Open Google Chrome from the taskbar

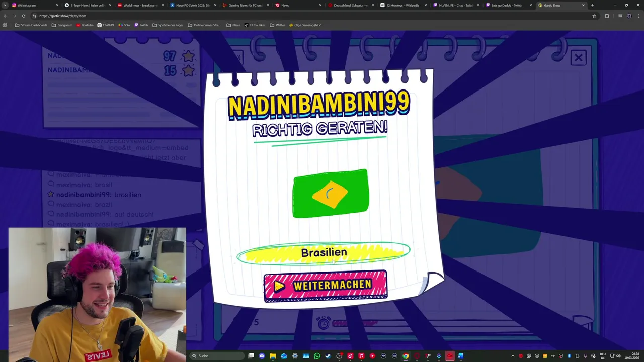pyautogui.click(x=406, y=356)
